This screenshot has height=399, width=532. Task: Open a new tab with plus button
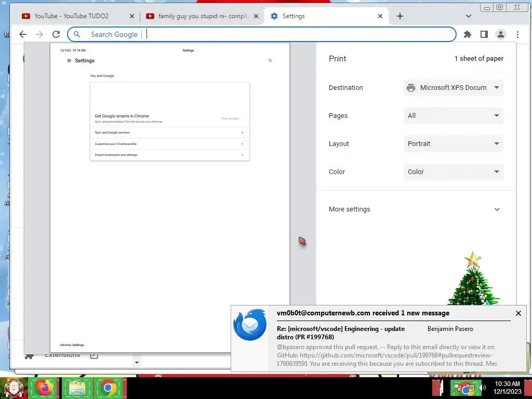pyautogui.click(x=400, y=16)
